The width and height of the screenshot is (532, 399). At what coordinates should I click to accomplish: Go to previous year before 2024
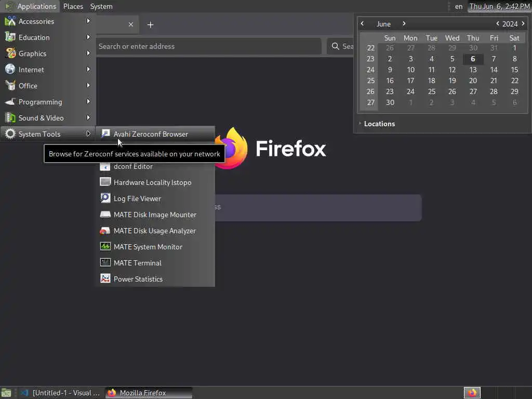tap(497, 23)
